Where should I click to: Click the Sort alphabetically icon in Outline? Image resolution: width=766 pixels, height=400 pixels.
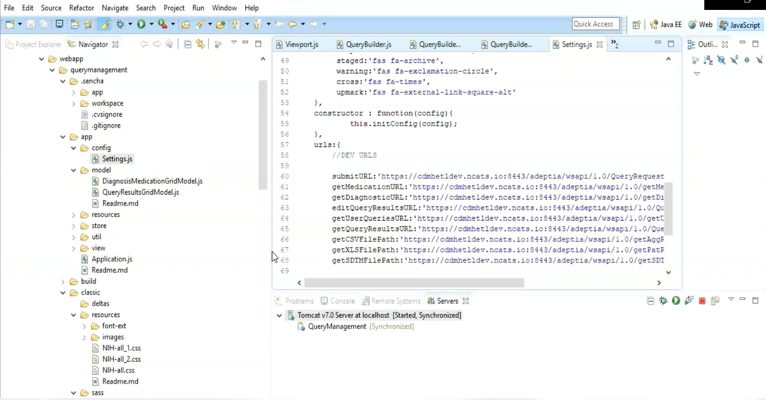[708, 60]
